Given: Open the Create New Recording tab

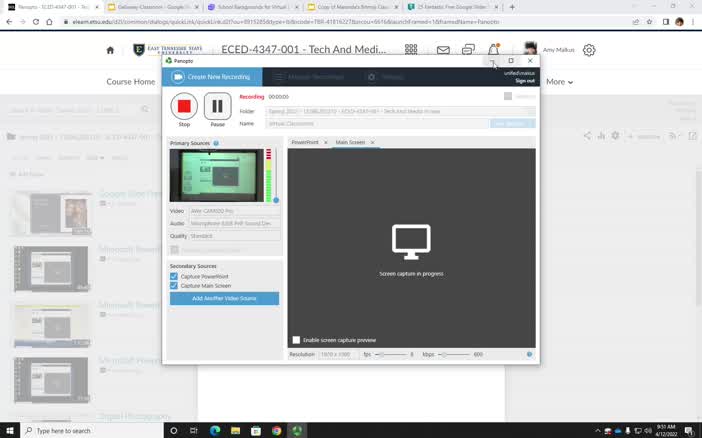Looking at the screenshot, I should tap(212, 77).
